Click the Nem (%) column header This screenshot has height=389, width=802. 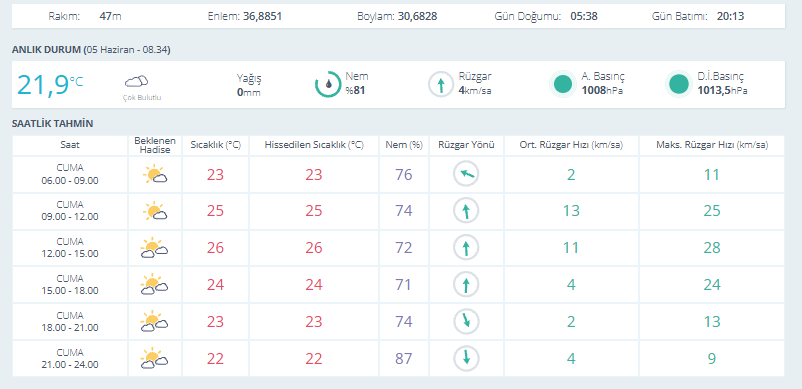[404, 145]
